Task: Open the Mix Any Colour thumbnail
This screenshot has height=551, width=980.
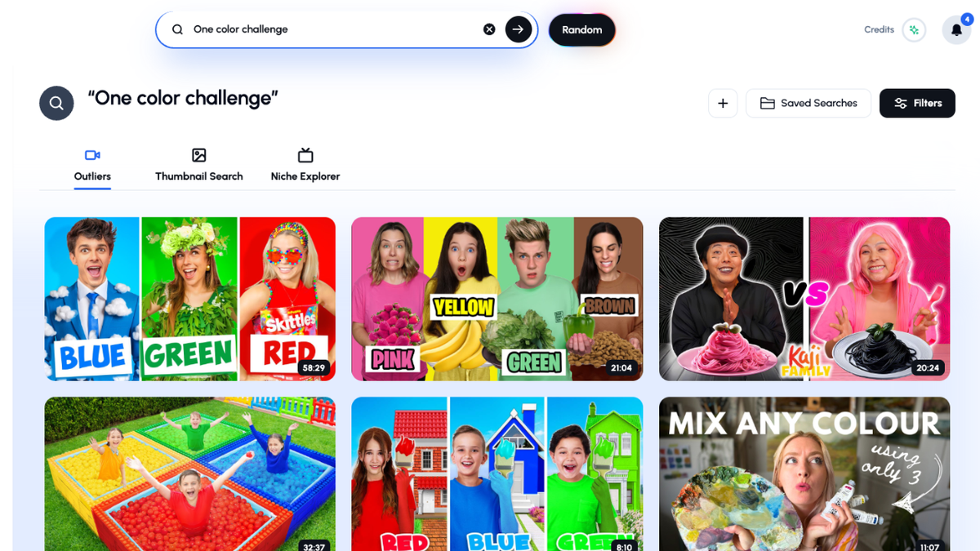Action: (804, 474)
